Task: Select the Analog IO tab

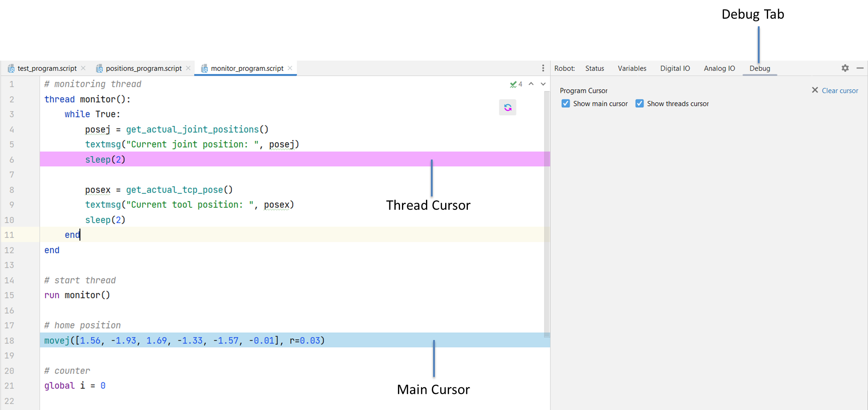Action: tap(719, 68)
